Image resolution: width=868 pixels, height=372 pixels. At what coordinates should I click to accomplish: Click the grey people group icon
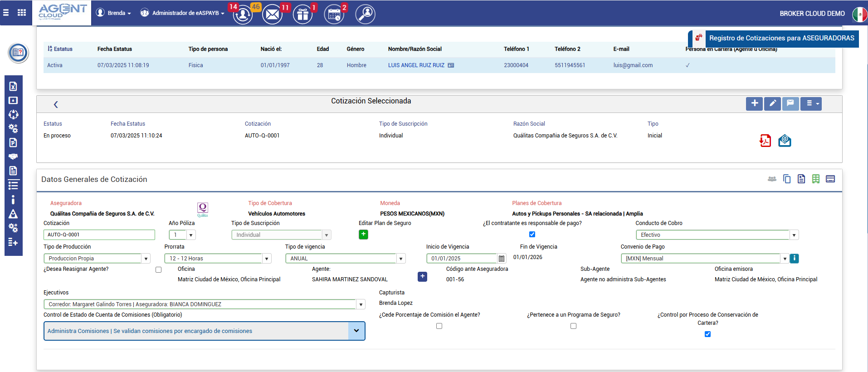(x=772, y=179)
